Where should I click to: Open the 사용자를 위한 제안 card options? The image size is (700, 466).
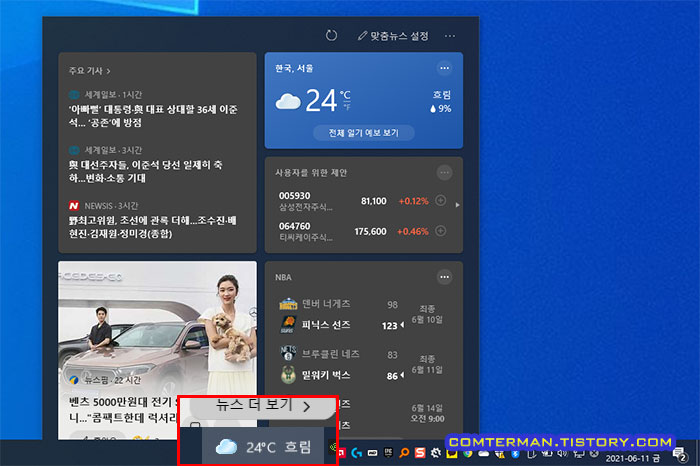pos(444,172)
